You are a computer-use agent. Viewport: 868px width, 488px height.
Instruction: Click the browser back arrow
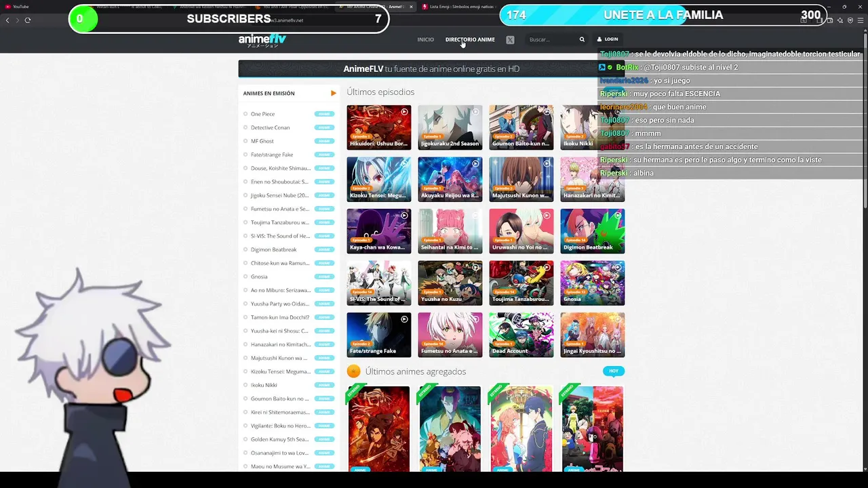tap(7, 20)
